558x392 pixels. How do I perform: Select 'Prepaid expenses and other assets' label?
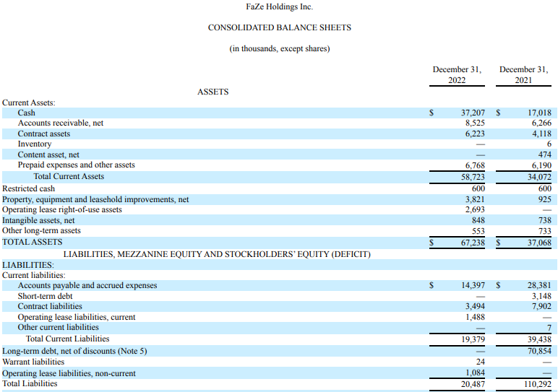pos(76,165)
